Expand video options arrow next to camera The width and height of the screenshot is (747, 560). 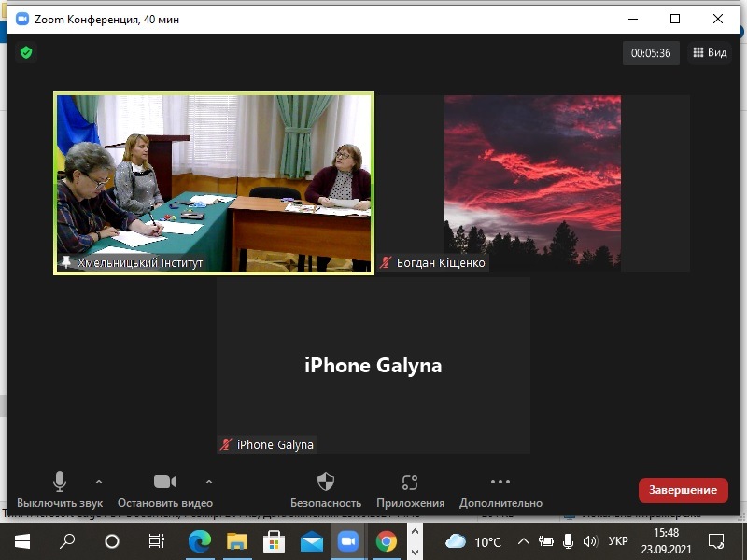[208, 481]
